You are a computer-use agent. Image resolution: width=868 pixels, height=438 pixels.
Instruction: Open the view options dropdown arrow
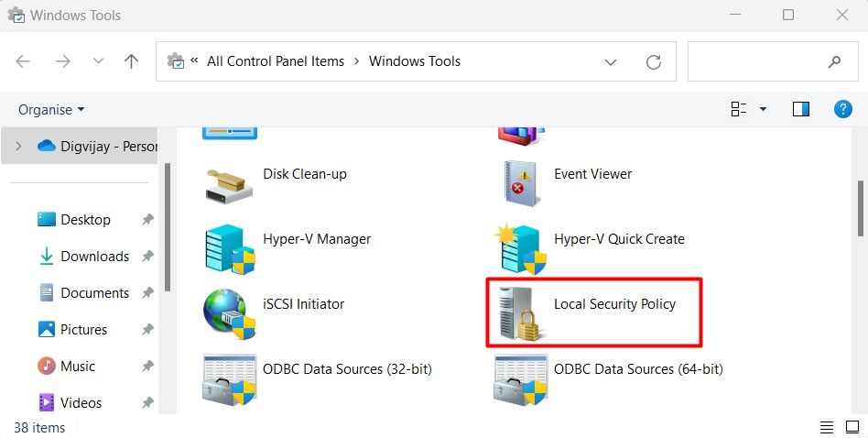(763, 109)
